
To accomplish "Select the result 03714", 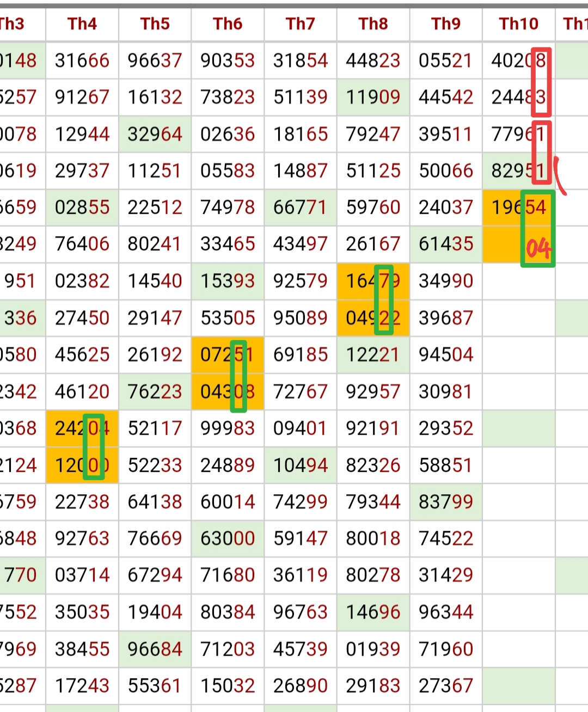I will tap(82, 575).
